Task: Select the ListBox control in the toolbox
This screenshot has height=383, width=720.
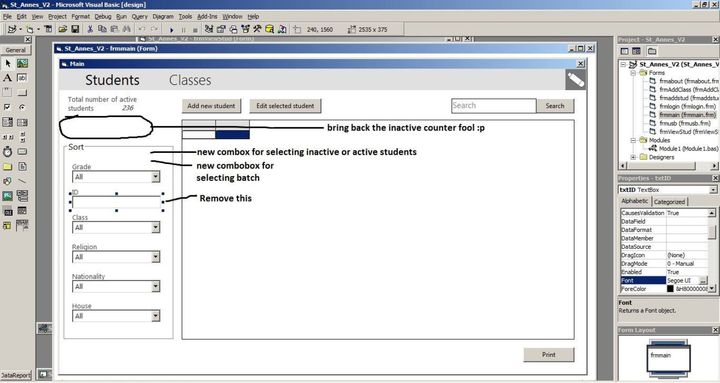Action: click(x=22, y=122)
